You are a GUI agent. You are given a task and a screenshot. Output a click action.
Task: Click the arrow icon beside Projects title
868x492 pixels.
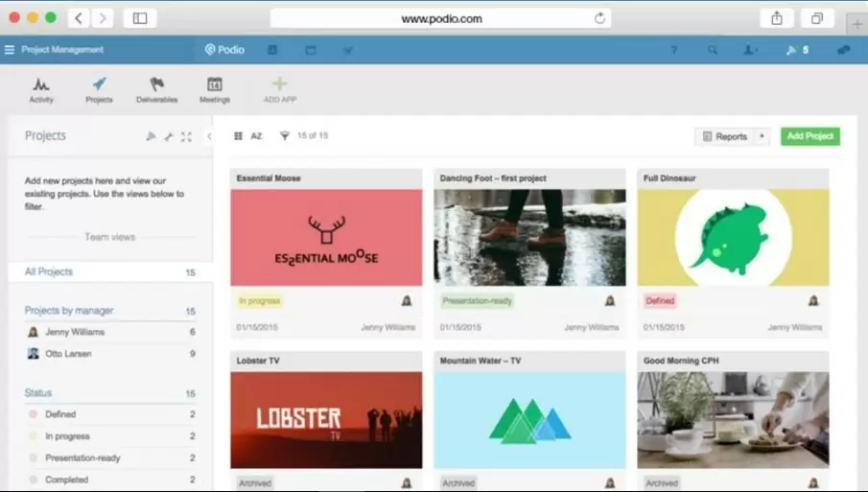151,136
